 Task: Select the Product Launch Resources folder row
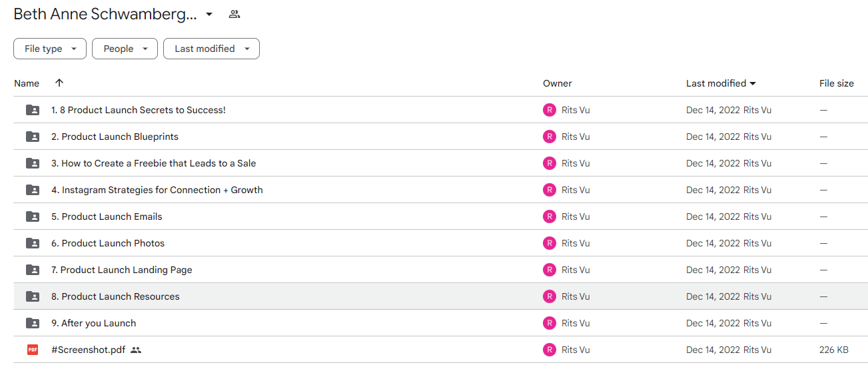pos(440,296)
